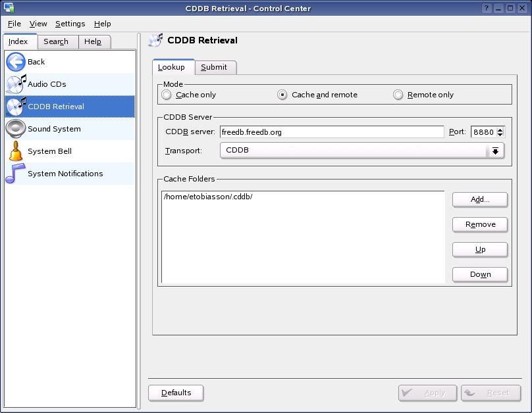The width and height of the screenshot is (532, 413).
Task: Click the Reset button
Action: tap(491, 393)
